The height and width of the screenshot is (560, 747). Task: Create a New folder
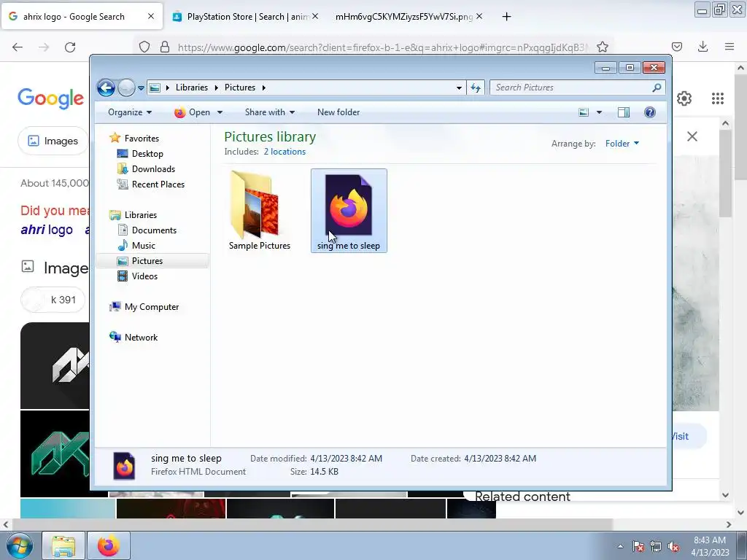click(338, 112)
